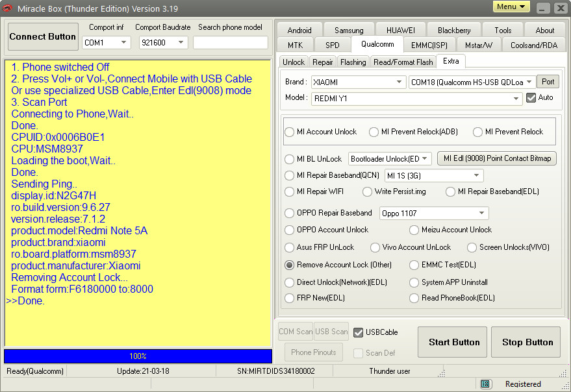Select OPPO Account Unlock radio option
The height and width of the screenshot is (392, 571).
[290, 230]
